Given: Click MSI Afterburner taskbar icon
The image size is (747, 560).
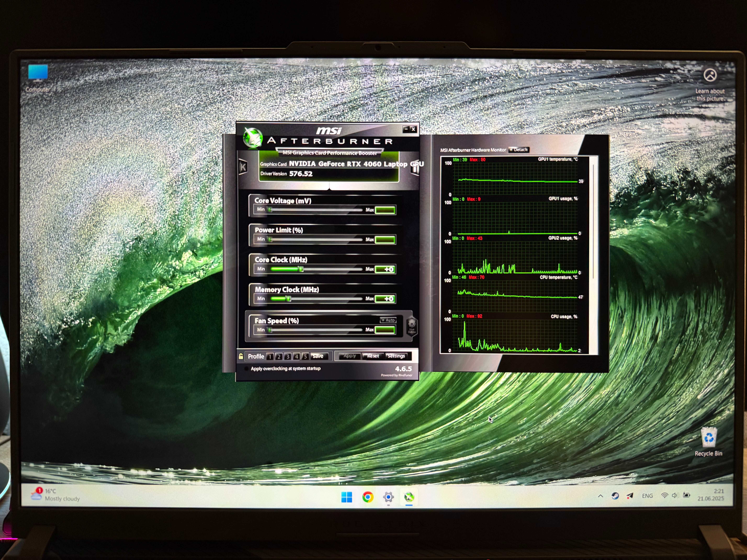Looking at the screenshot, I should pos(409,497).
